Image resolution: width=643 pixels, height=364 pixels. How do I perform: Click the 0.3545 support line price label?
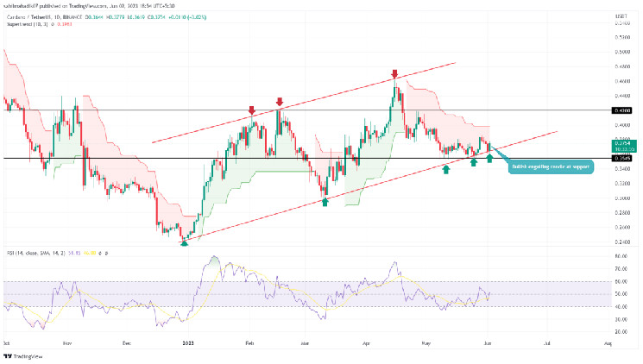(x=621, y=158)
